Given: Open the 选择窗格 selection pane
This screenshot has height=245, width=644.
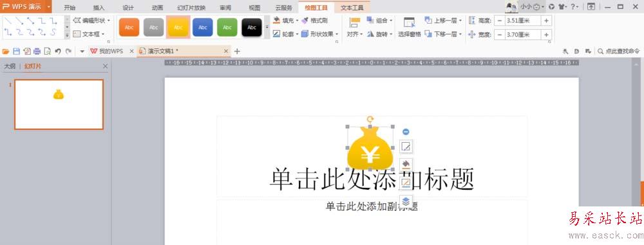Looking at the screenshot, I should 409,28.
